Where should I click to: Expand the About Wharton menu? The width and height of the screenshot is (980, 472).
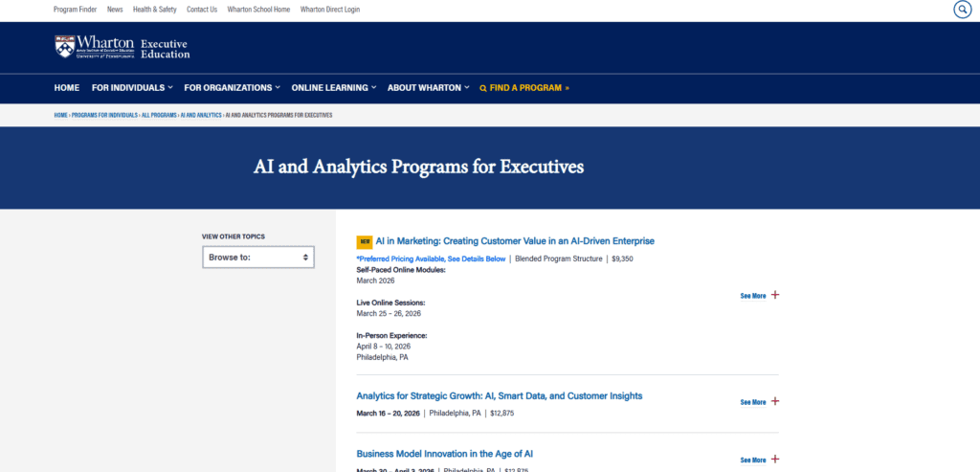click(428, 87)
